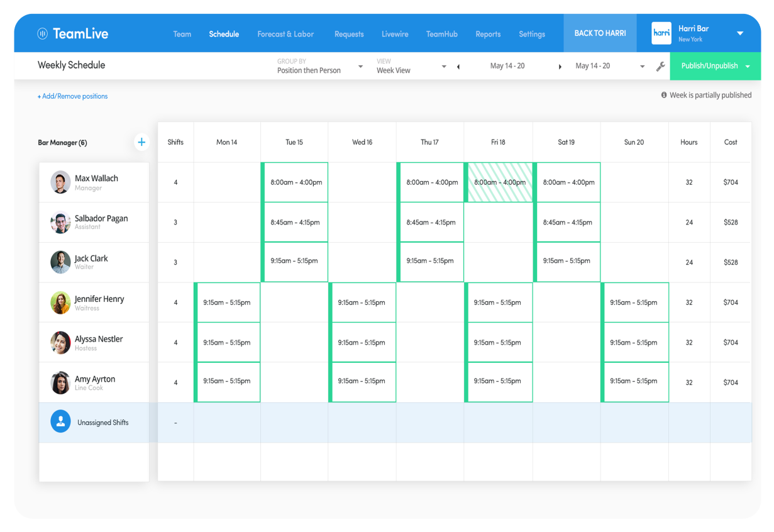774x532 pixels.
Task: Open the Forecast & Labor tab
Action: point(285,34)
